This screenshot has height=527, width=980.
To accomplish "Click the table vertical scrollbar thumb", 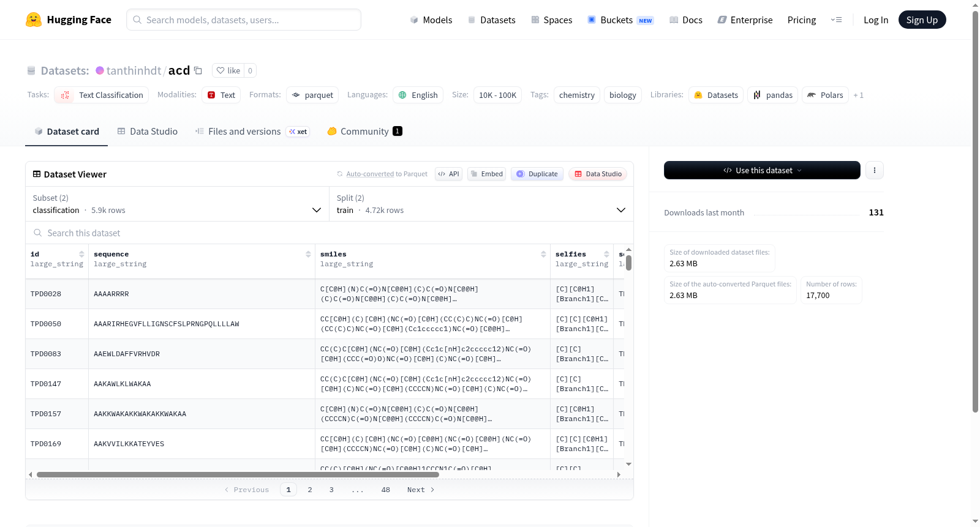I will [628, 263].
